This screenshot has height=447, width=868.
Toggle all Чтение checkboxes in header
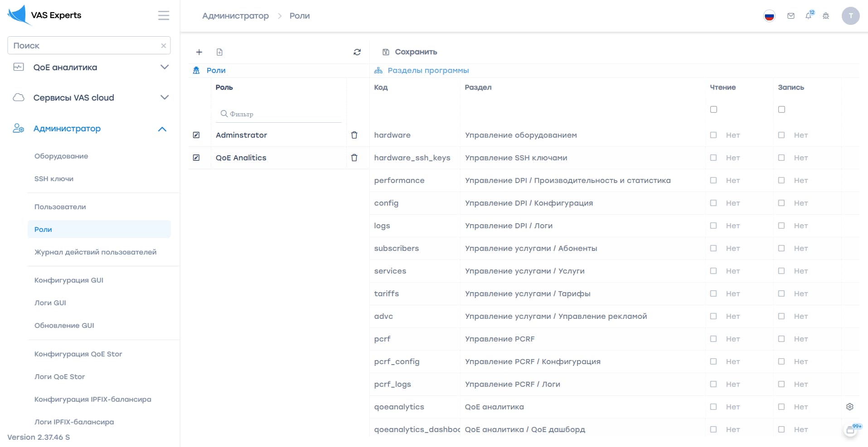(x=713, y=109)
